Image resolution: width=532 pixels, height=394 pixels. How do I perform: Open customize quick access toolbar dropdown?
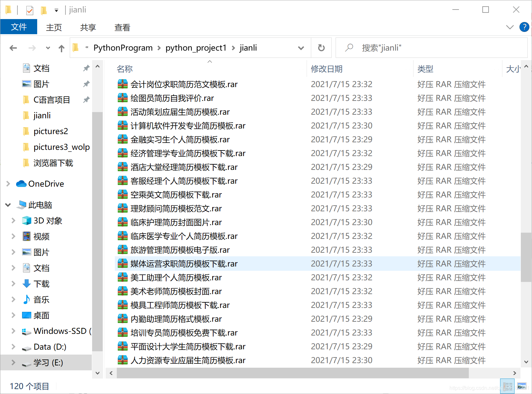[x=57, y=10]
